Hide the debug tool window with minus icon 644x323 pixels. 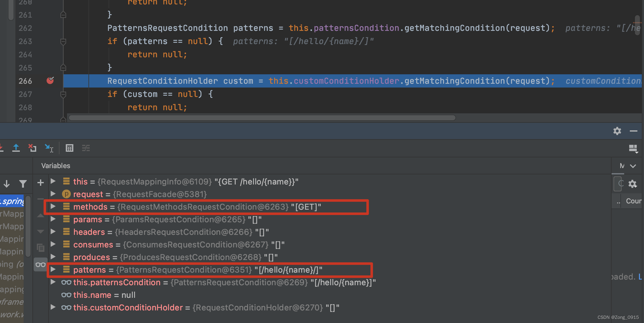click(634, 131)
